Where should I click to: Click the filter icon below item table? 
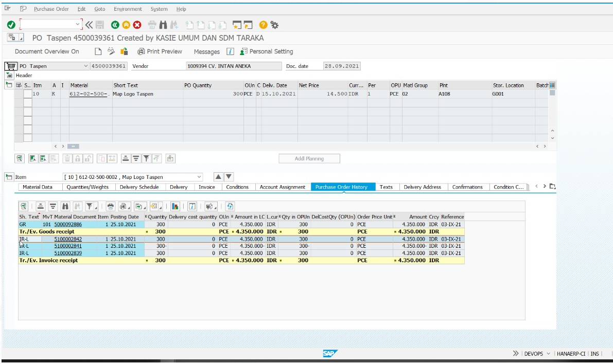[146, 158]
